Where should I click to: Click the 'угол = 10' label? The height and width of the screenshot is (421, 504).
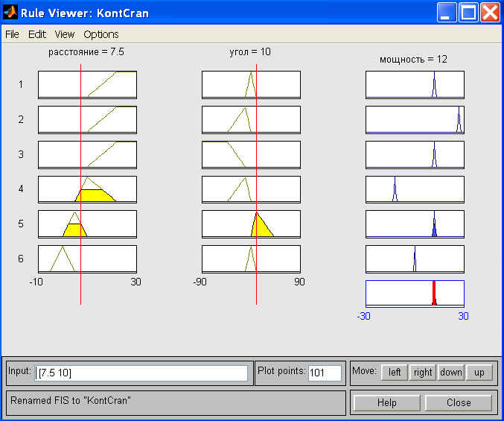pos(250,51)
